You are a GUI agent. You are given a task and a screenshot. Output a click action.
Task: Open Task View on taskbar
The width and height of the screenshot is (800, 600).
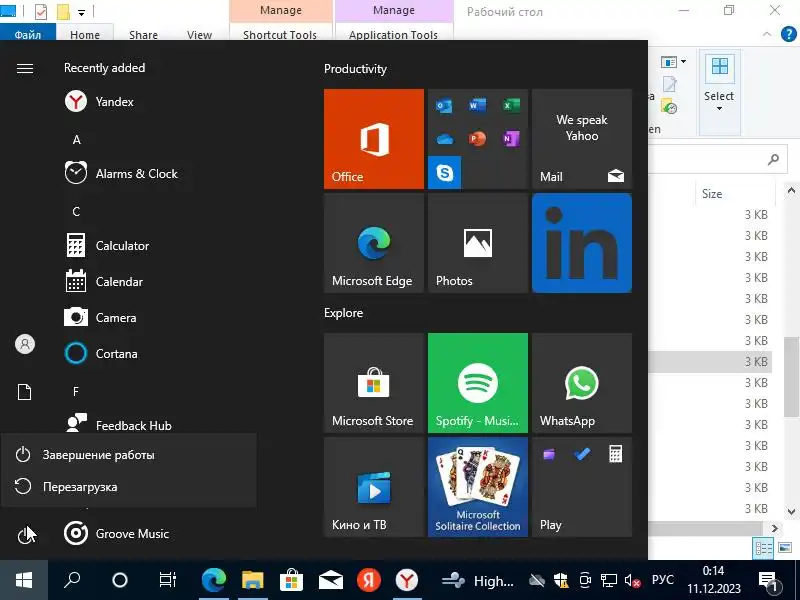167,580
